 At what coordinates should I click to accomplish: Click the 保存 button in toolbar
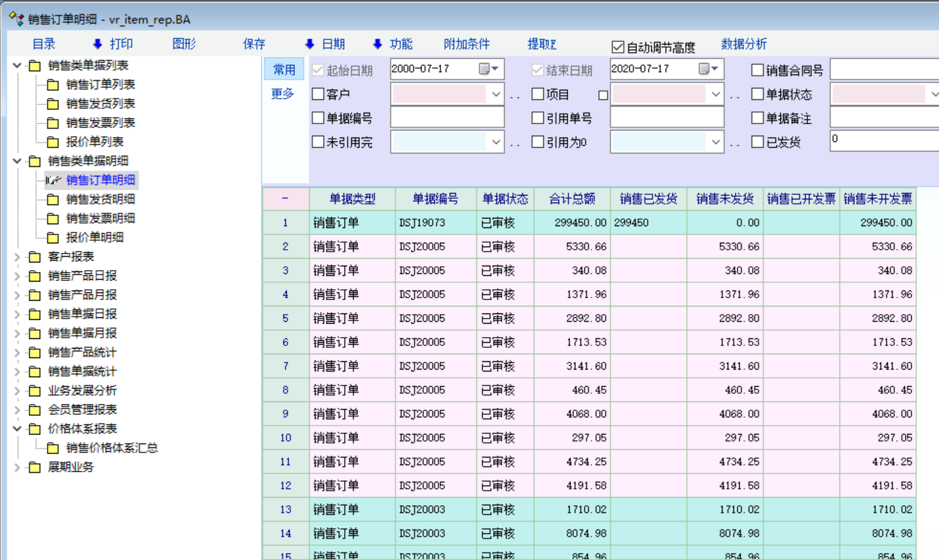pyautogui.click(x=254, y=44)
